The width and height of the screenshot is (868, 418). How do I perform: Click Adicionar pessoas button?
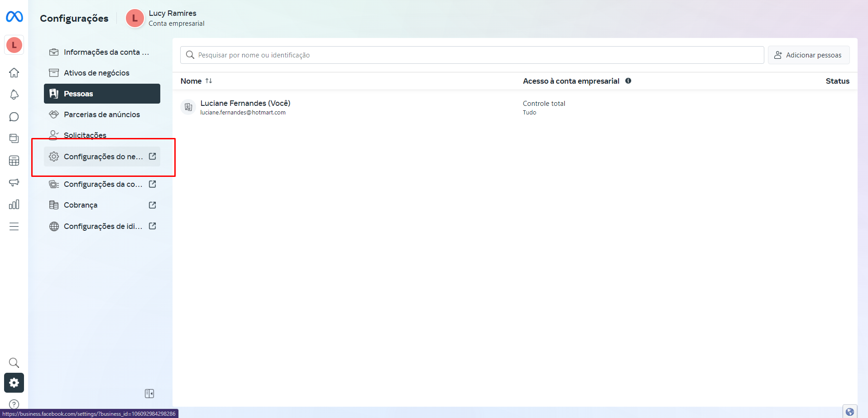point(809,55)
